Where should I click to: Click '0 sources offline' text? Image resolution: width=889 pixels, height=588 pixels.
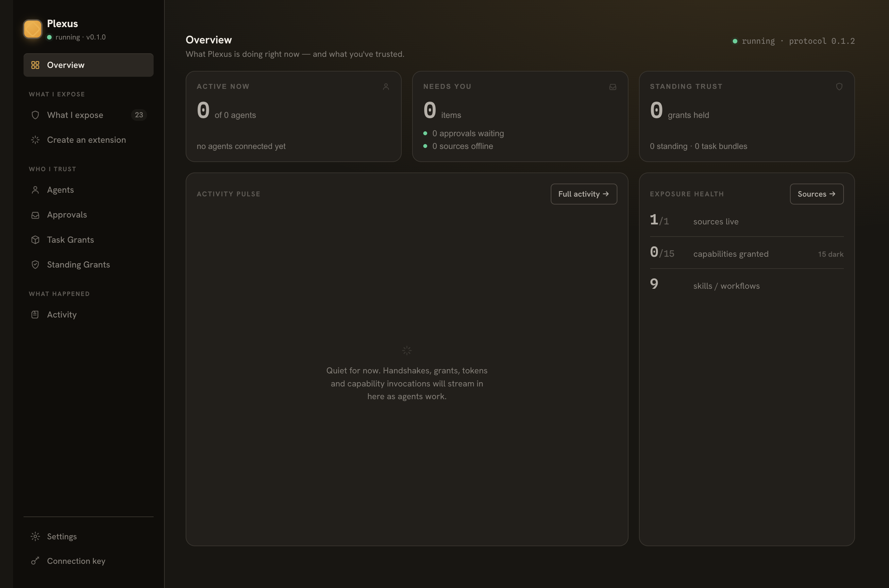462,146
